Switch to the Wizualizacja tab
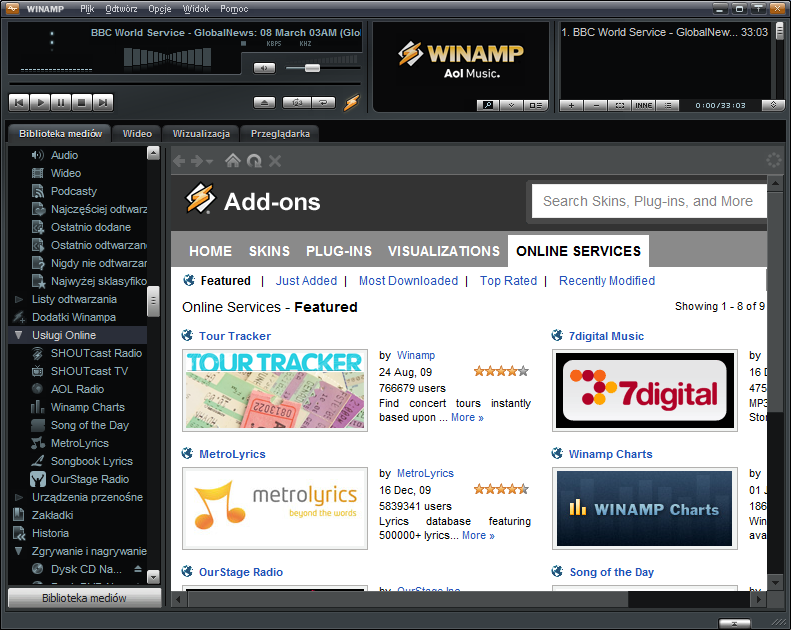This screenshot has height=630, width=791. [x=201, y=134]
